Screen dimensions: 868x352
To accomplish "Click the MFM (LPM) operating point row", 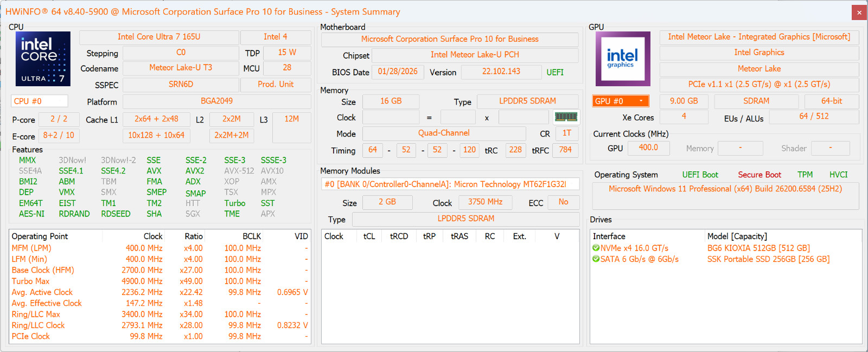I will click(160, 248).
